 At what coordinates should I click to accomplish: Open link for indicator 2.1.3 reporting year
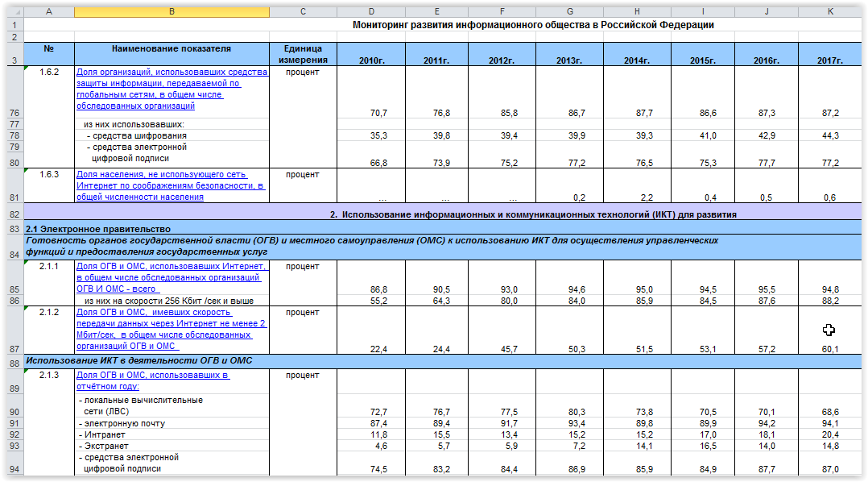153,380
